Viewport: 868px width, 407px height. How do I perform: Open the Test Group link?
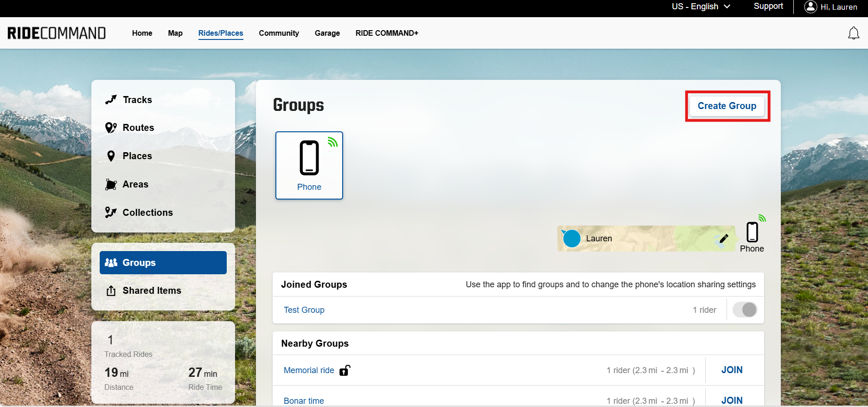pos(304,310)
